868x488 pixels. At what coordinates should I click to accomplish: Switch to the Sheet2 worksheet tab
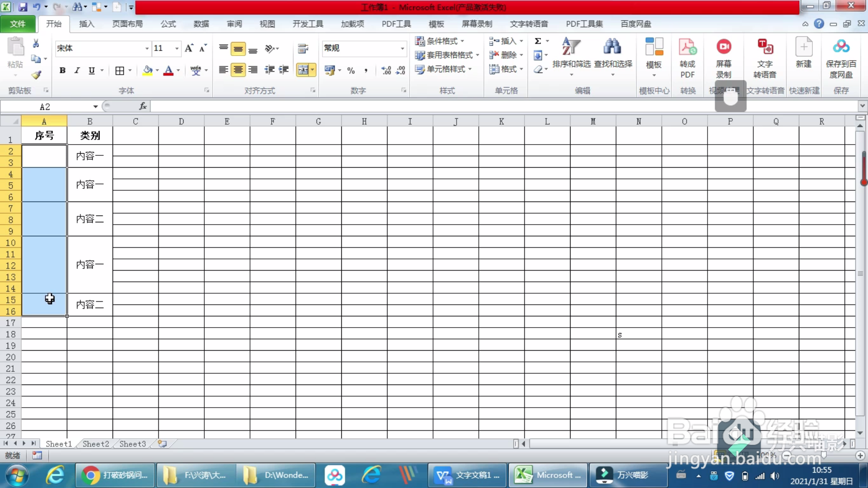pos(95,444)
